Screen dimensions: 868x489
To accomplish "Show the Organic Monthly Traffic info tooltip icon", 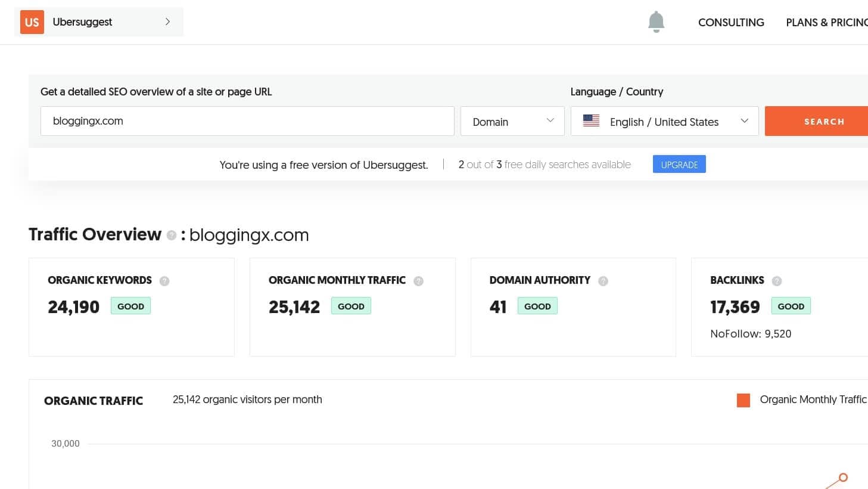I will coord(418,281).
